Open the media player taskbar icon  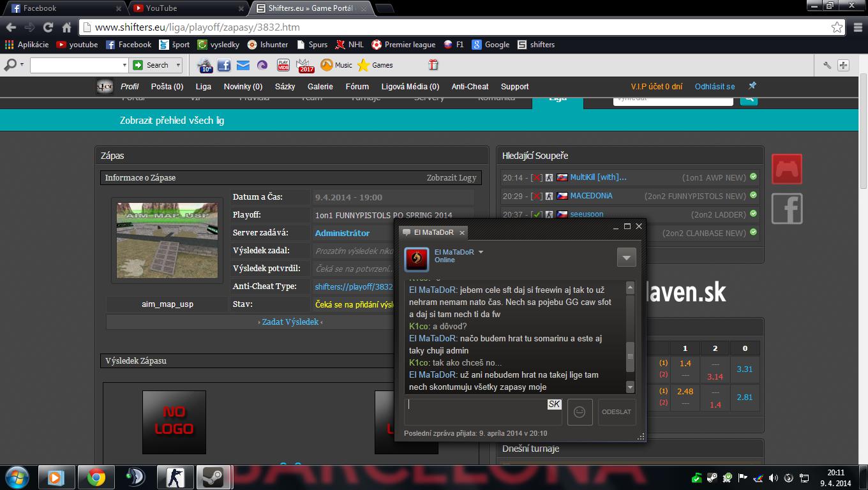tap(57, 477)
